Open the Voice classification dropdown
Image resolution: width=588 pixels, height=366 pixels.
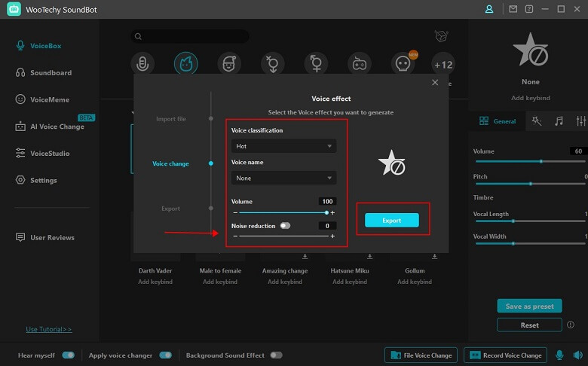click(x=283, y=146)
